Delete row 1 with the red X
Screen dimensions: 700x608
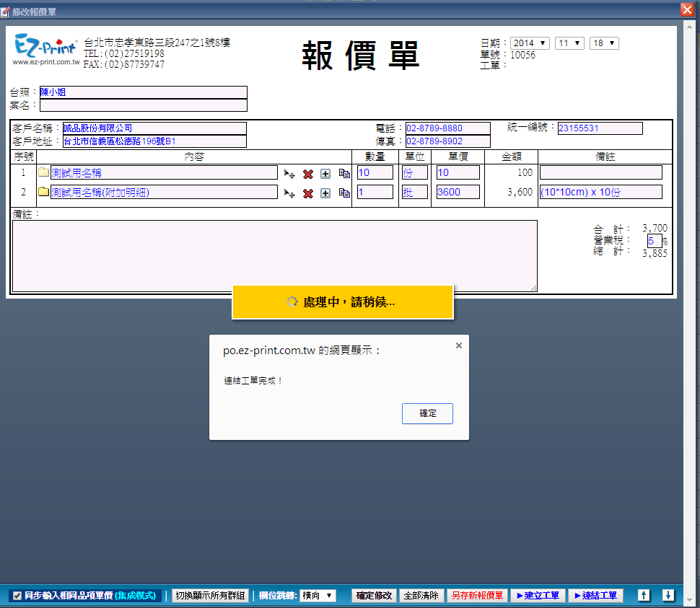pyautogui.click(x=307, y=174)
